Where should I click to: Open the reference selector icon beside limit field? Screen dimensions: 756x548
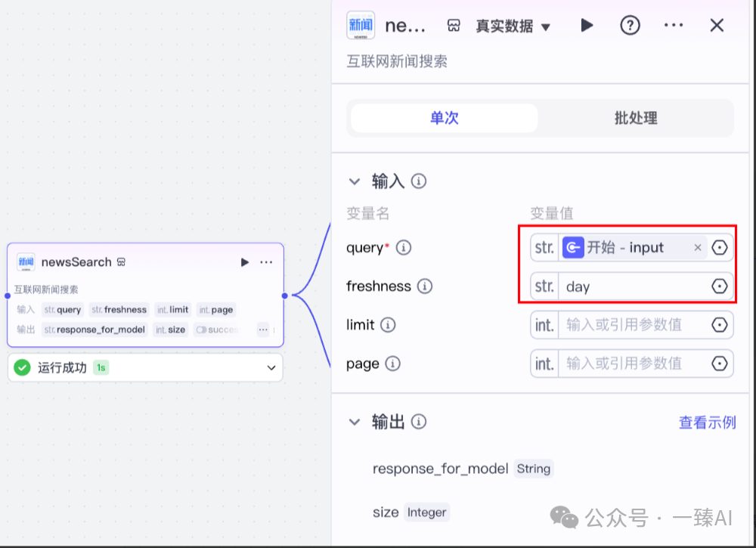(720, 324)
